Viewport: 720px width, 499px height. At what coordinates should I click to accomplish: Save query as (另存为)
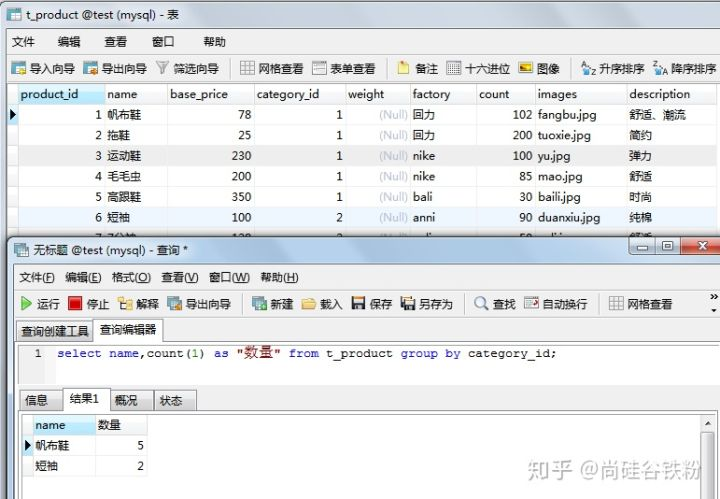427,303
